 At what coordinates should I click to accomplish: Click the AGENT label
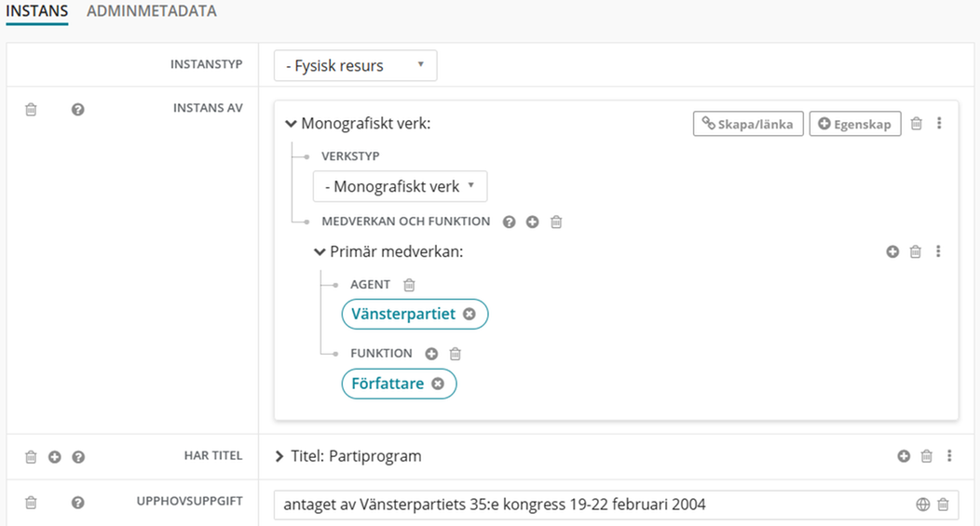pyautogui.click(x=370, y=285)
